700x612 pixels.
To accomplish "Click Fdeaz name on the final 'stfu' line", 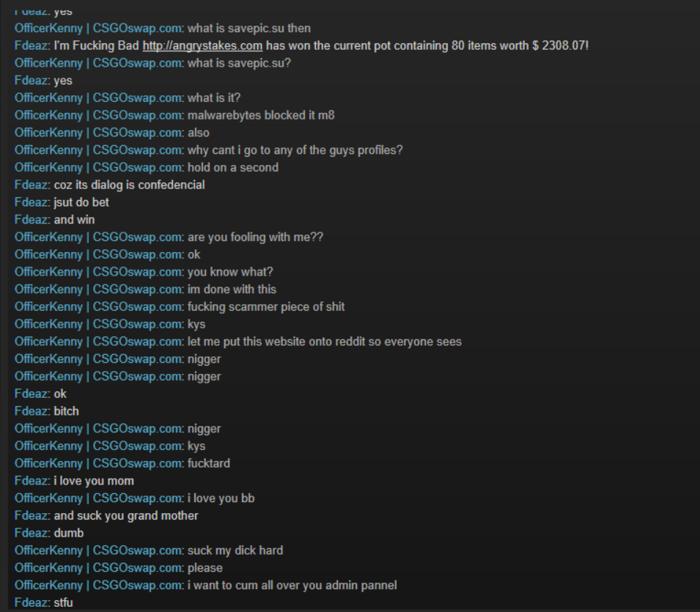I will pos(31,603).
